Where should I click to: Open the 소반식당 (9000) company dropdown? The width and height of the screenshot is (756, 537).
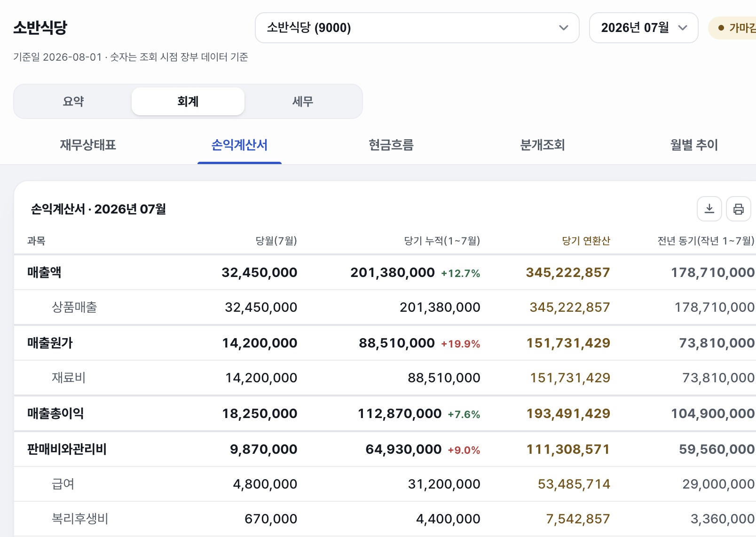[x=417, y=28]
